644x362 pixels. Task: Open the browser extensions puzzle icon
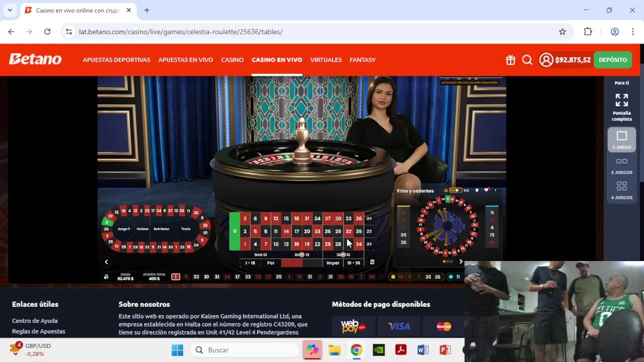(x=588, y=32)
